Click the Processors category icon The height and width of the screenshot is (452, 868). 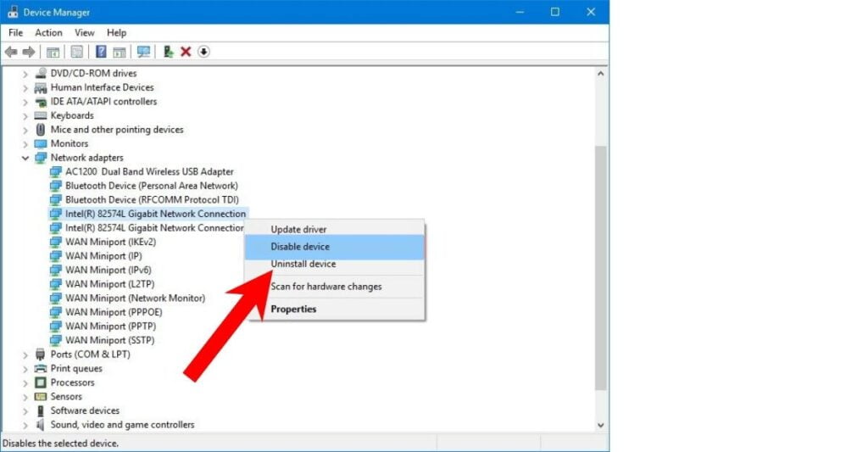pos(41,382)
